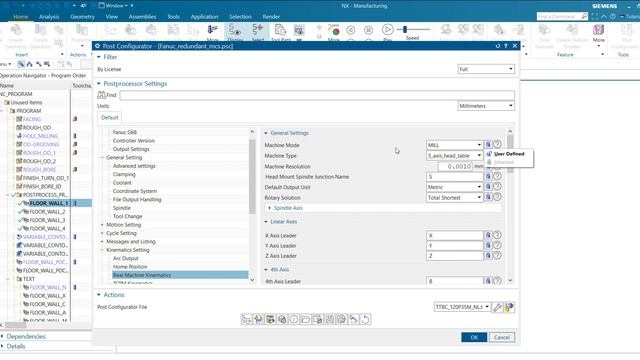The width and height of the screenshot is (640, 360).
Task: Click the OK button
Action: 474,337
